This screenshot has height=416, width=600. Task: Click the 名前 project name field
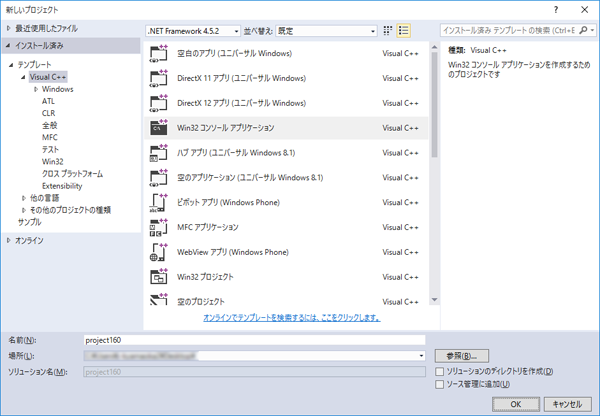tap(255, 341)
